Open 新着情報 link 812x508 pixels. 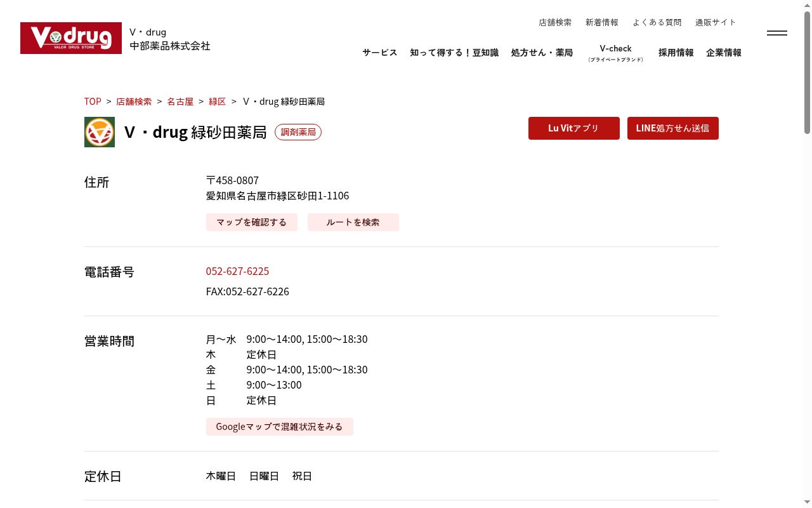[x=602, y=22]
